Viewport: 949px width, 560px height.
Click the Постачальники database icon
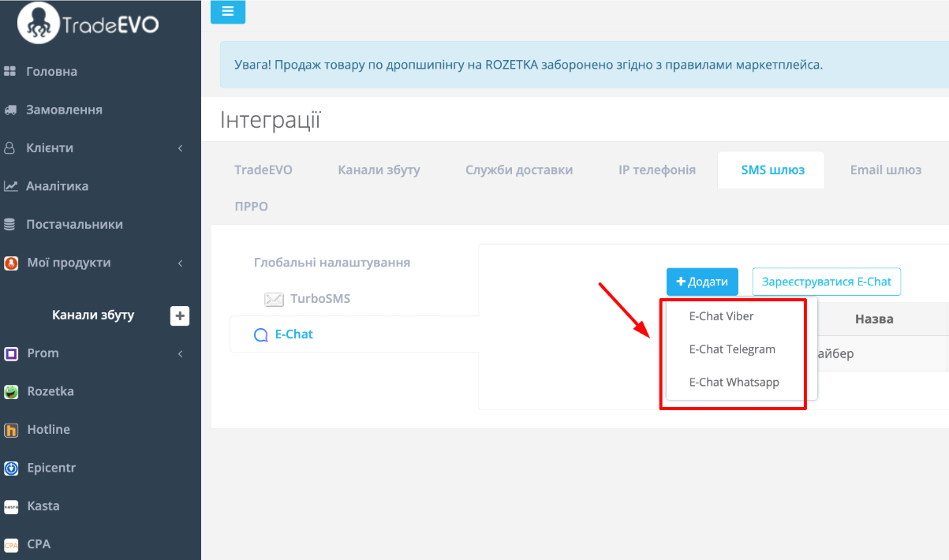click(x=10, y=225)
